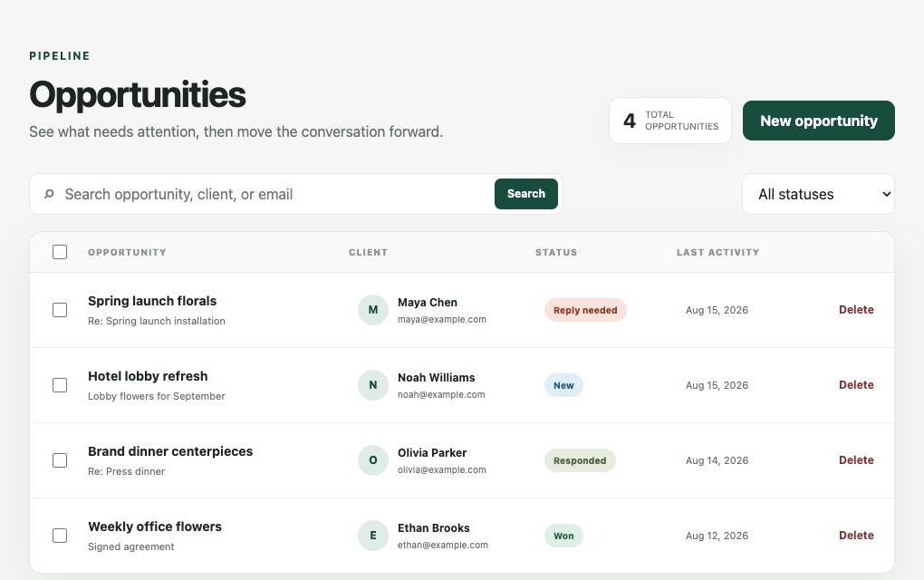Click olivia@example.com email
The image size is (924, 580).
[442, 469]
